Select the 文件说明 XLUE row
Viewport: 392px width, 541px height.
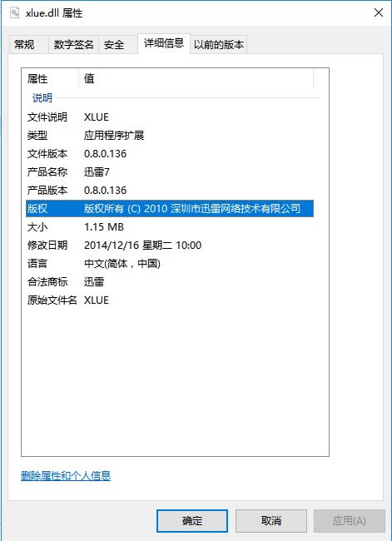pyautogui.click(x=170, y=117)
